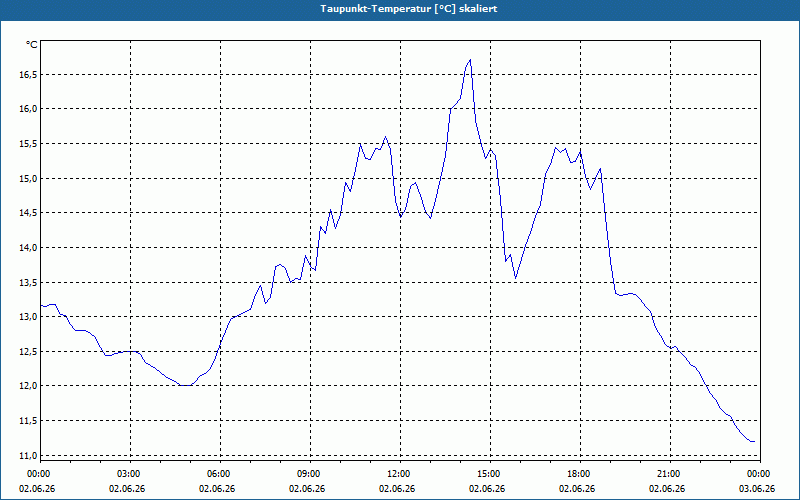Select the °C unit label
The image size is (800, 500).
[32, 45]
